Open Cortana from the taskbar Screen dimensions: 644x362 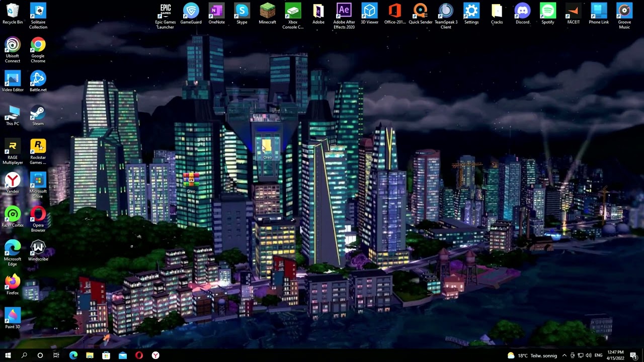tap(40, 355)
